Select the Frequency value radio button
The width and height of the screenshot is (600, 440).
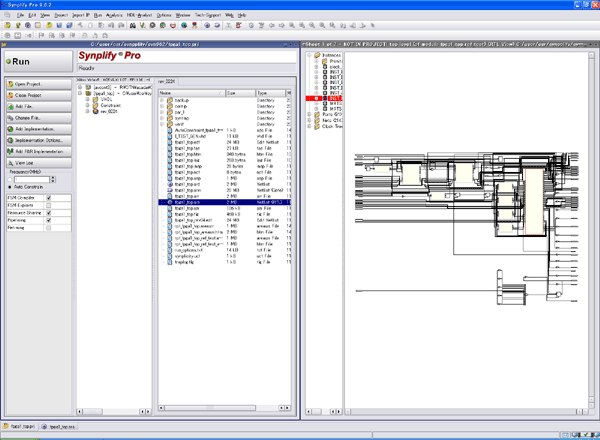10,179
